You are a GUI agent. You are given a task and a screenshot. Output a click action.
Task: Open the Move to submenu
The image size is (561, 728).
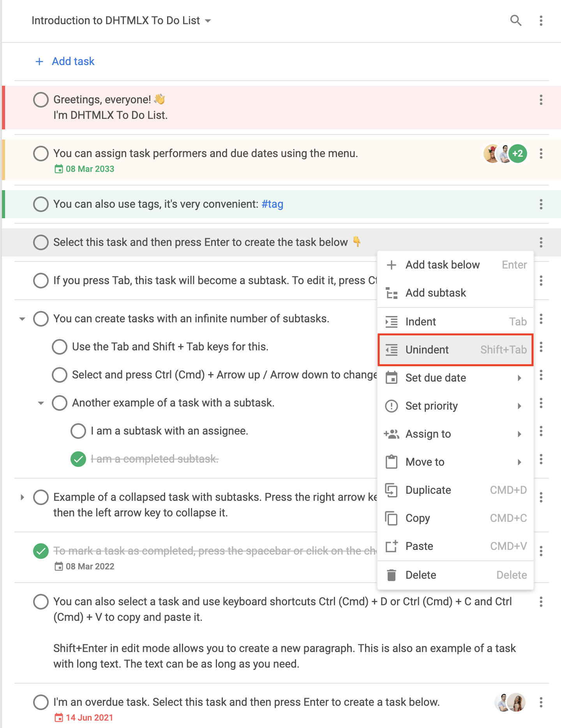tap(456, 462)
